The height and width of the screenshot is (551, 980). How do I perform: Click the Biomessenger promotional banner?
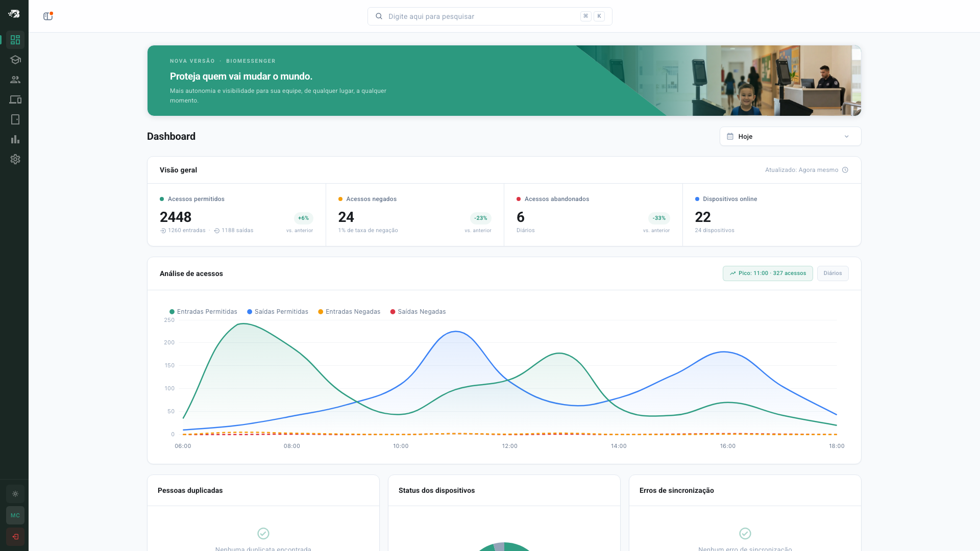pyautogui.click(x=504, y=81)
